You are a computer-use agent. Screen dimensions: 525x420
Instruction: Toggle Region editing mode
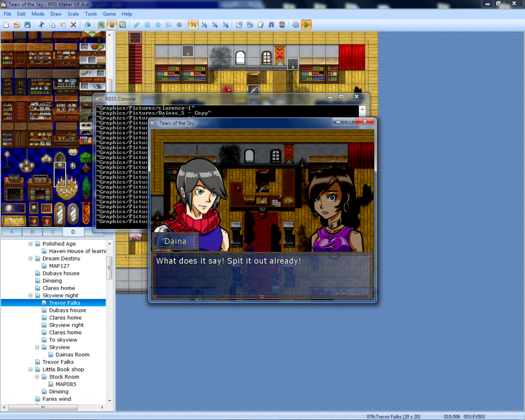(x=123, y=25)
